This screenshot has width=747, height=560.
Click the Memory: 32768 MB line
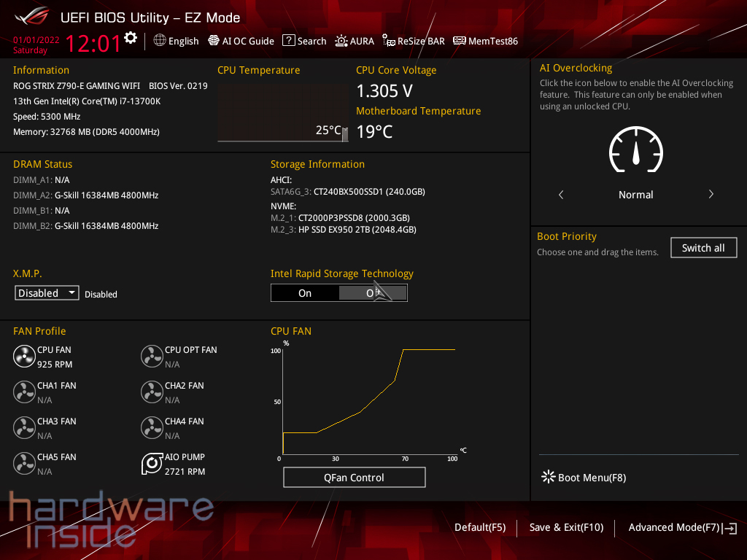(x=86, y=132)
